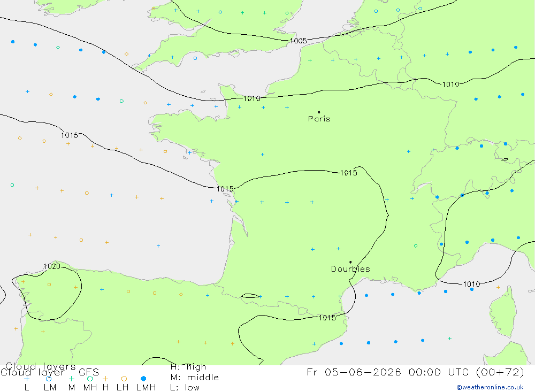Click the '1020' isobar label

click(x=52, y=266)
